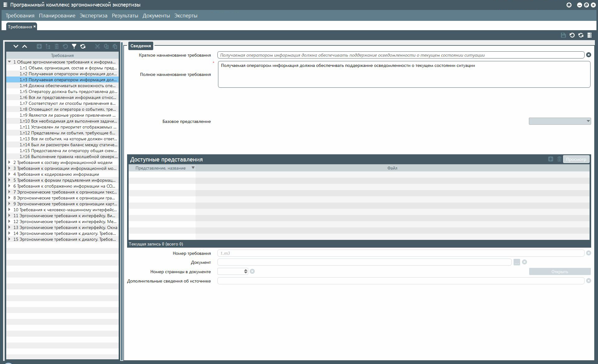Open the Эксперты menu
This screenshot has width=598, height=364.
pos(186,16)
